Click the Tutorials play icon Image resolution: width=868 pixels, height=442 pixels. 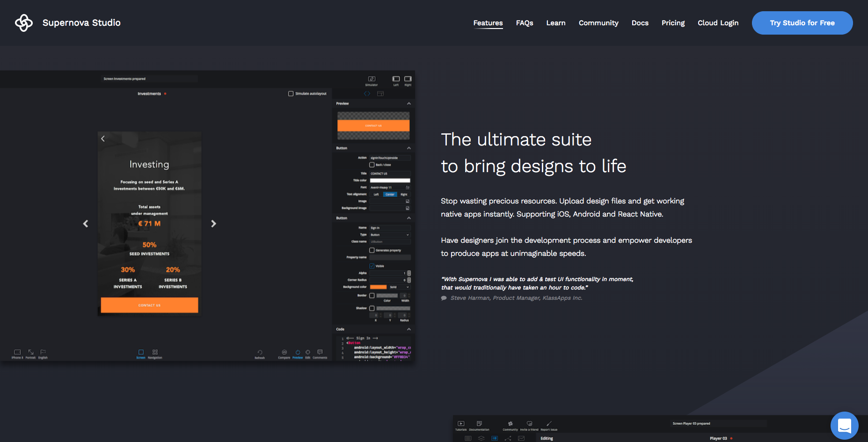(461, 423)
